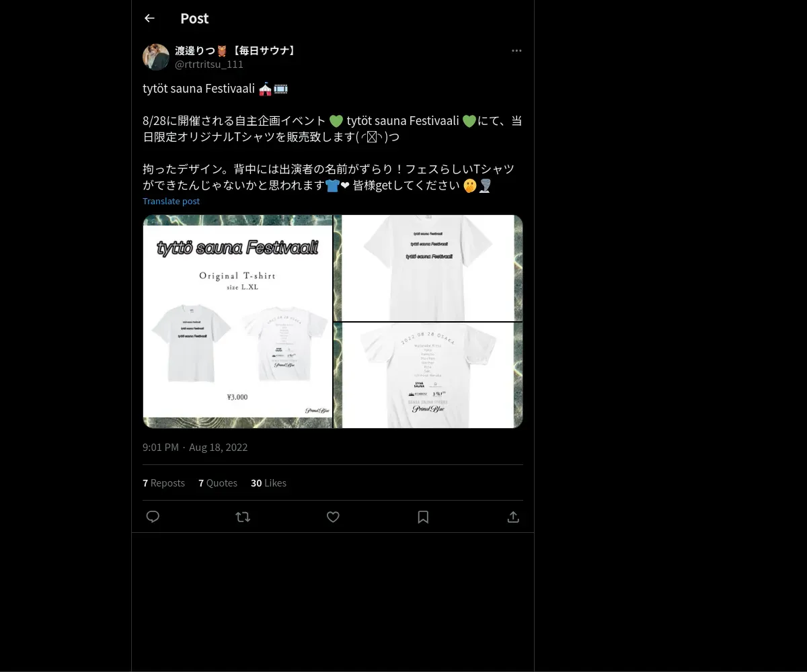Open the Original T-shirt promo image
This screenshot has height=672, width=807.
coord(237,321)
